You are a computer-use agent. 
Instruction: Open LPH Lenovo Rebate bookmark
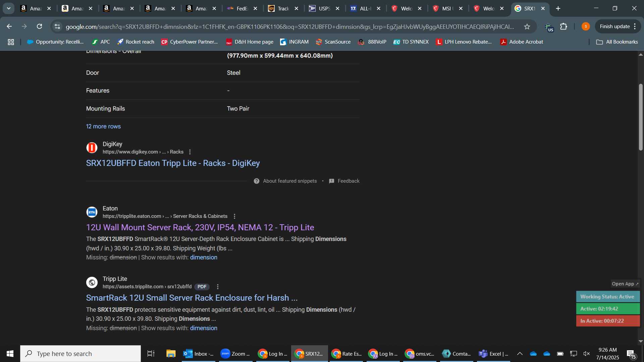pyautogui.click(x=464, y=42)
